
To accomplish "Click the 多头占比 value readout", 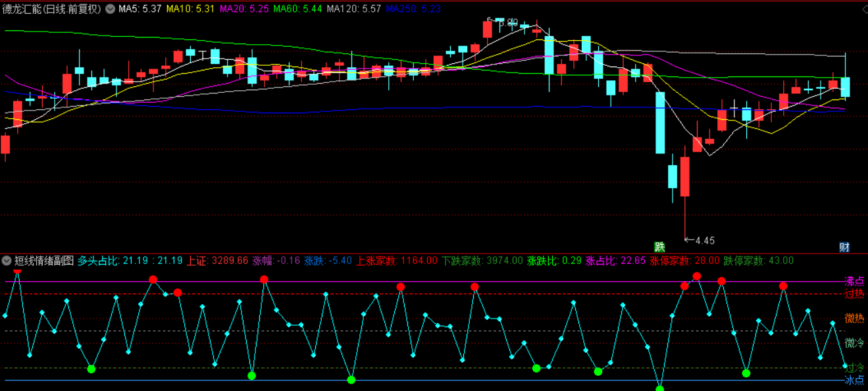I will pyautogui.click(x=130, y=261).
